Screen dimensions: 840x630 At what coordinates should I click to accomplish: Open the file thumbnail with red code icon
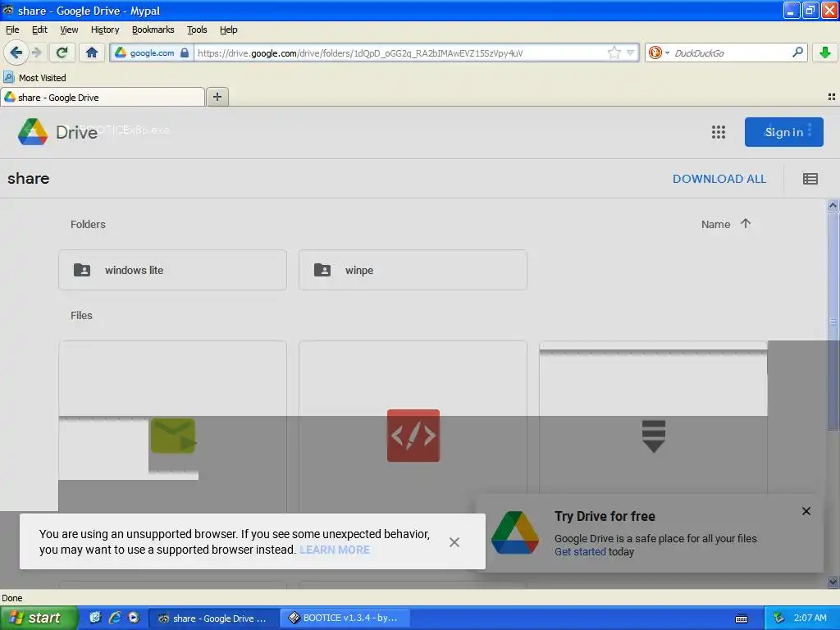tap(413, 436)
